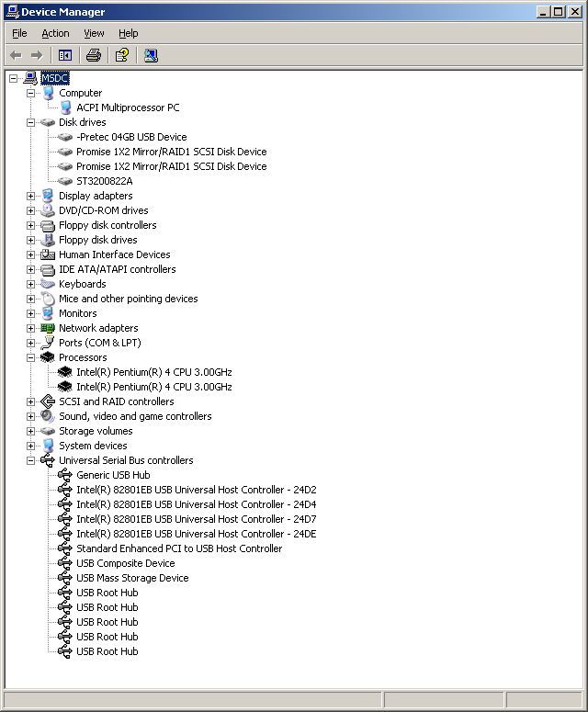This screenshot has height=712, width=588.
Task: Click the Processors chip category icon
Action: pyautogui.click(x=48, y=357)
